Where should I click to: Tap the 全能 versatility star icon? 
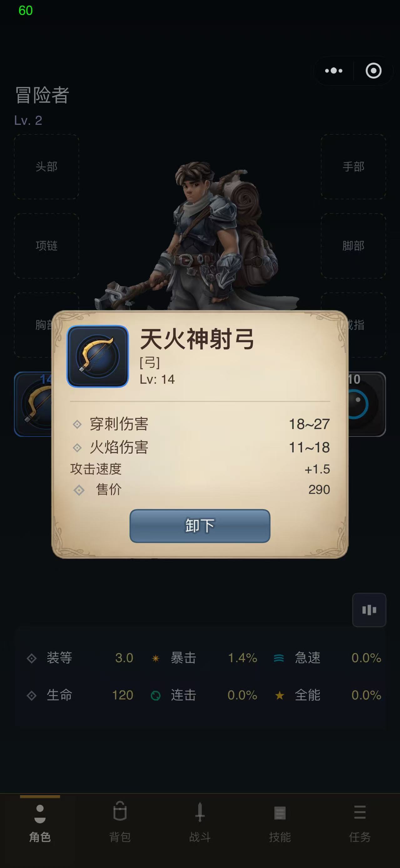tap(280, 695)
